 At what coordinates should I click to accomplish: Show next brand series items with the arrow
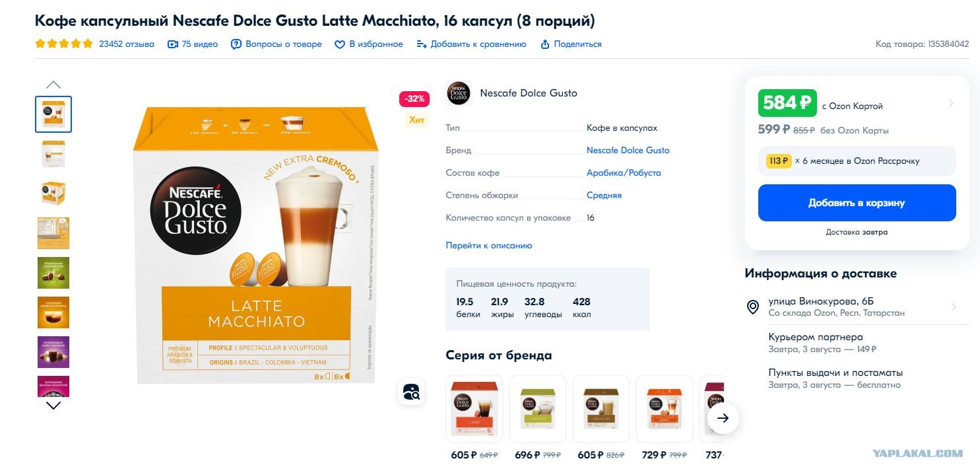[723, 418]
